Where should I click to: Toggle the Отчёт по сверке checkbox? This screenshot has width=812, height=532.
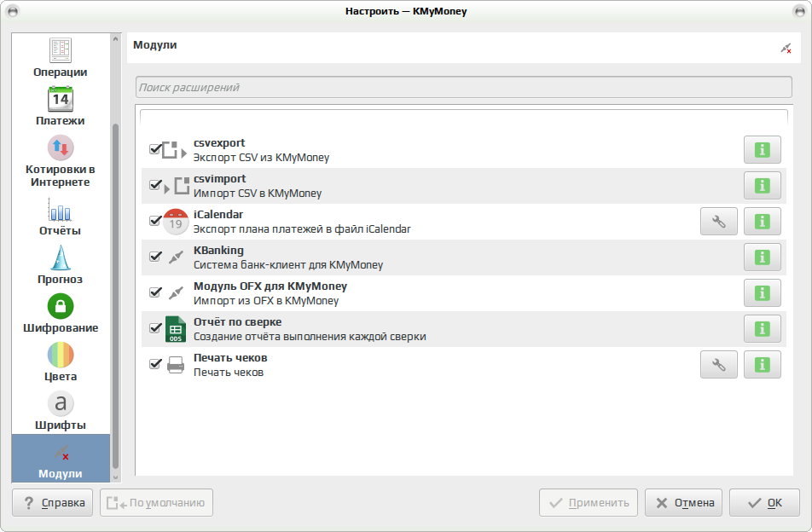tap(155, 328)
